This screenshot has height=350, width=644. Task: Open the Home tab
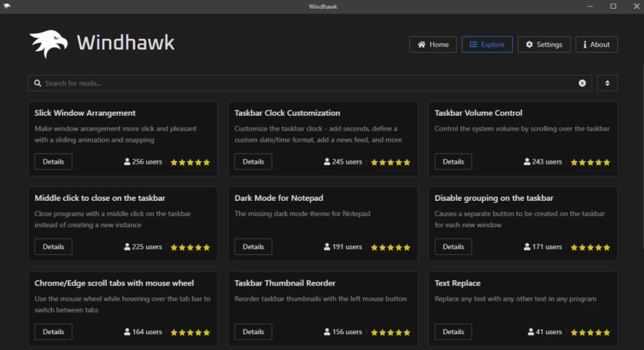pos(433,45)
